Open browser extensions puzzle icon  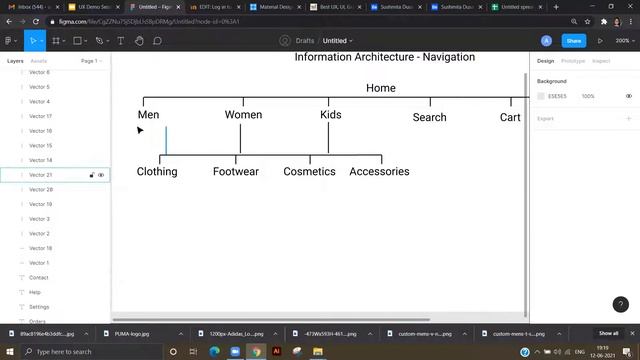pos(604,22)
